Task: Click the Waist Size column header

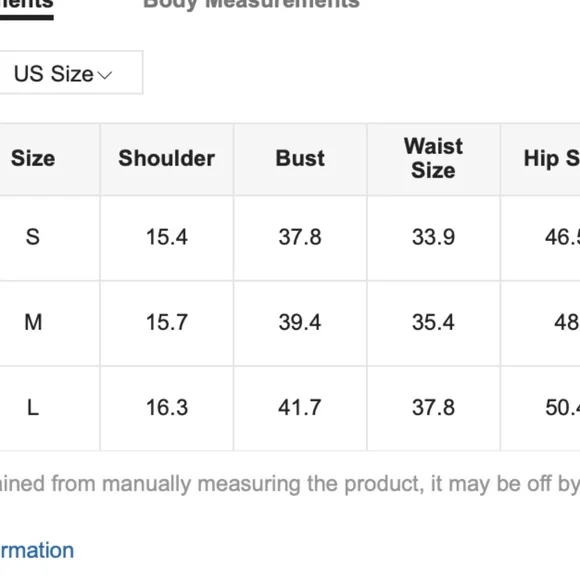Action: tap(433, 158)
